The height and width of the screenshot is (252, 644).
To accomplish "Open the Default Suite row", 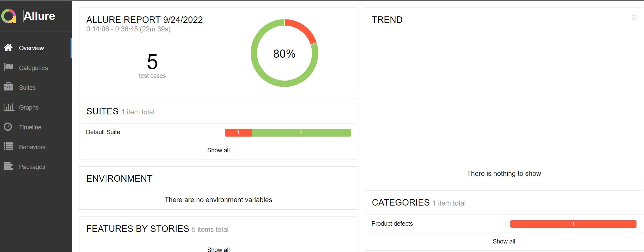I will pos(219,132).
